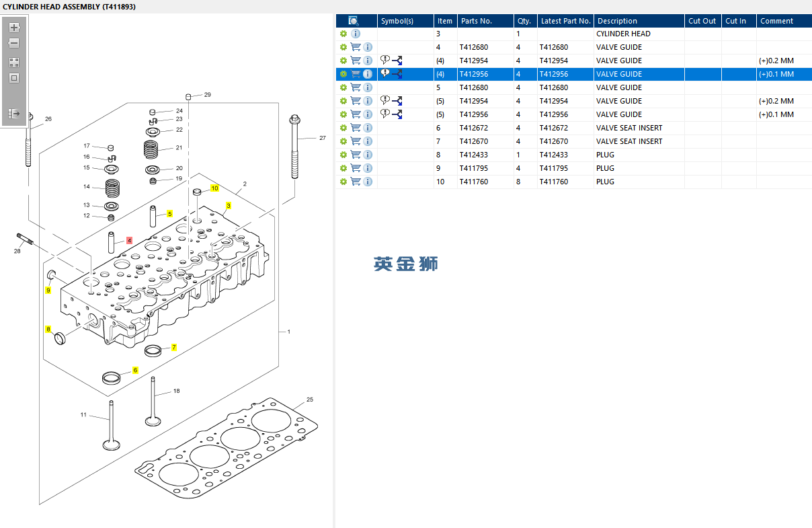The width and height of the screenshot is (812, 528).
Task: Open info icon for plug T411795
Action: click(368, 168)
